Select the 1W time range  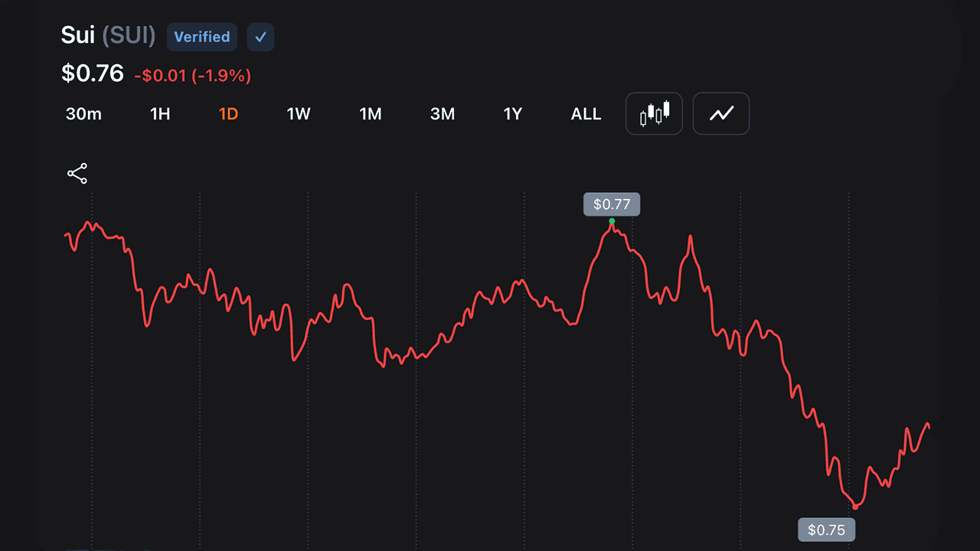click(x=299, y=114)
